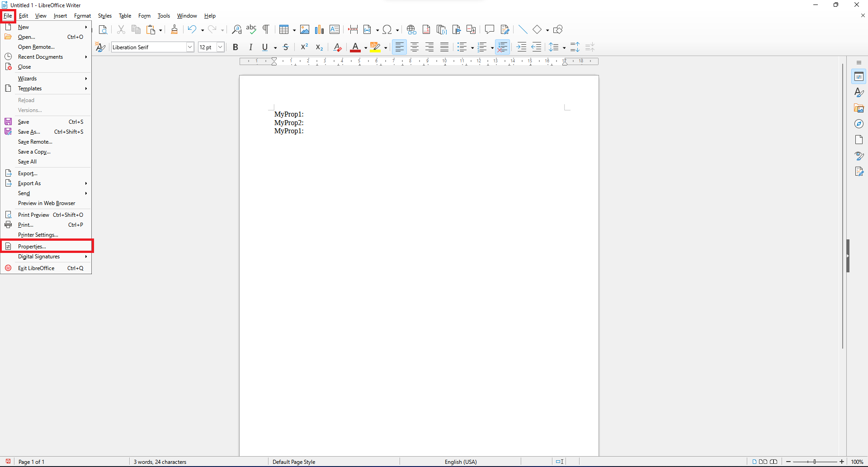Screen dimensions: 868x467
Task: Click zoom in plus button
Action: 842,462
